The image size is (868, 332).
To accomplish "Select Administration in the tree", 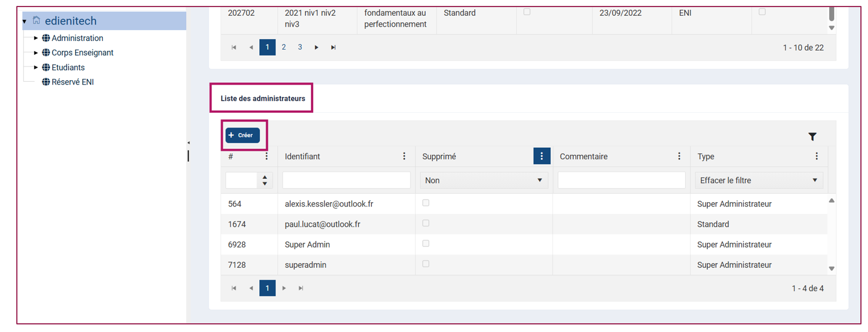I will point(77,38).
